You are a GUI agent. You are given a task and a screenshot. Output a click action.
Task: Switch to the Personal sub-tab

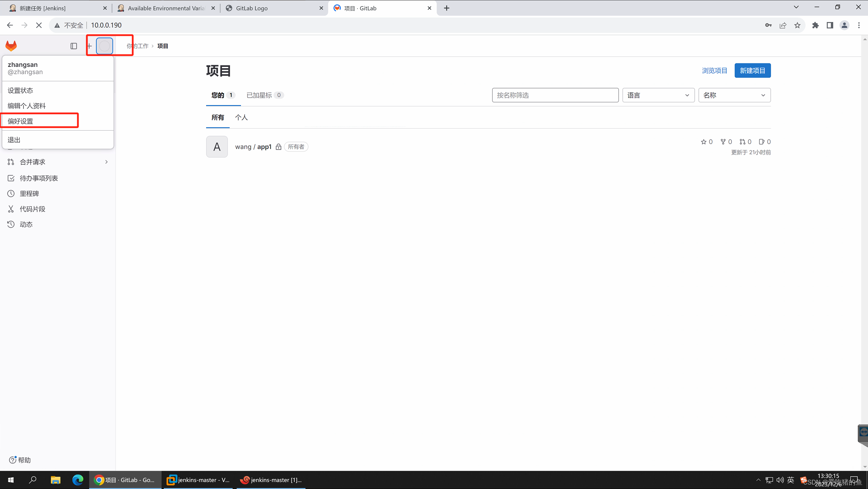pos(241,118)
